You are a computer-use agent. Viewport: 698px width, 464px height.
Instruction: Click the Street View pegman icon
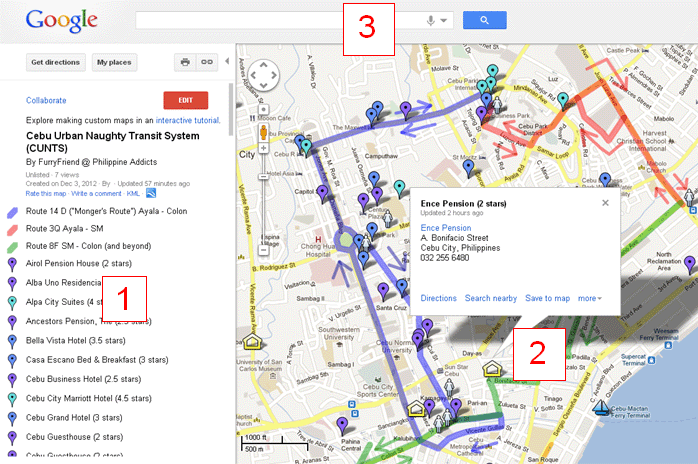[264, 133]
